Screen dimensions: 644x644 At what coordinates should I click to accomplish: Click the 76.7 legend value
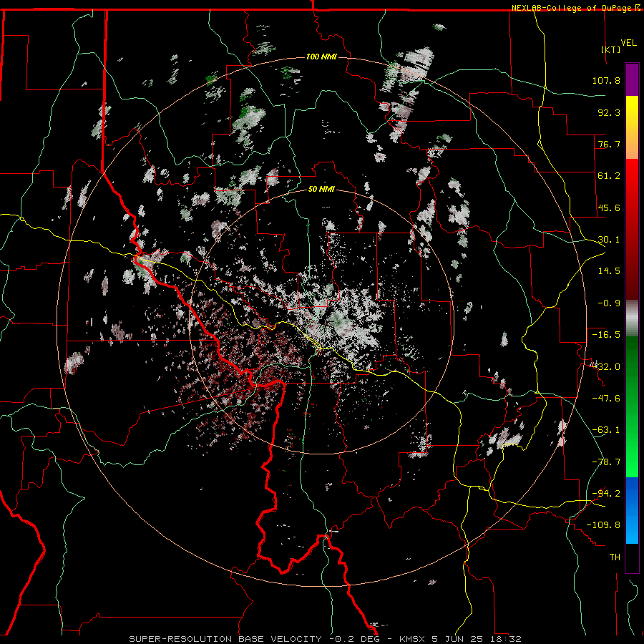click(x=609, y=144)
